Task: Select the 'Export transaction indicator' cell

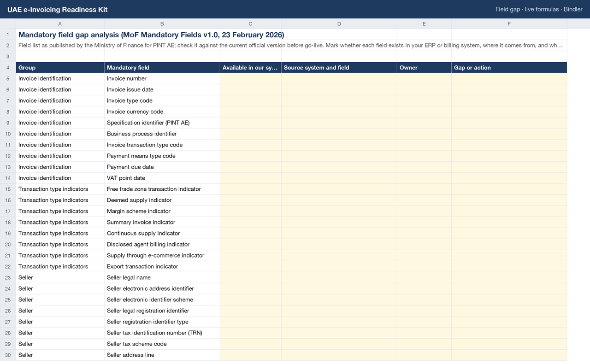Action: pyautogui.click(x=162, y=266)
